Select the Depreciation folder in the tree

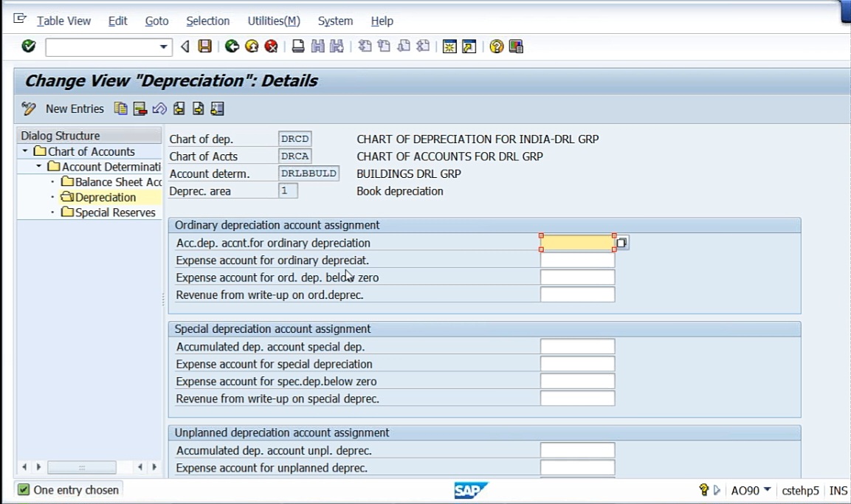99,197
